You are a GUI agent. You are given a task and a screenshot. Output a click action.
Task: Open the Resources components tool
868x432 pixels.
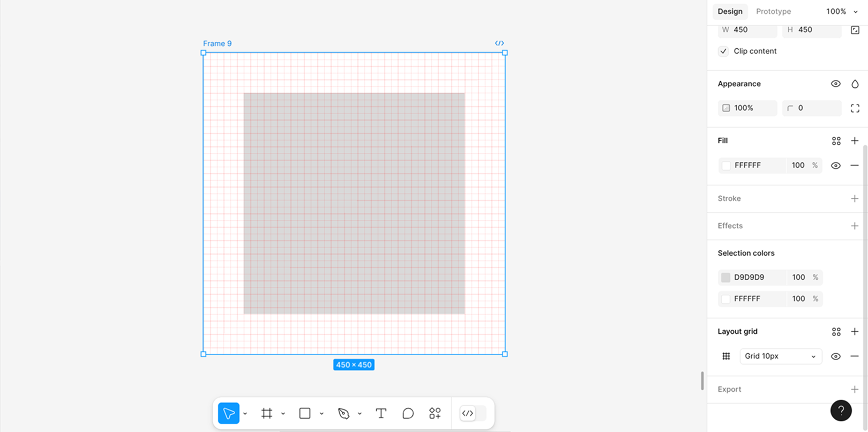tap(435, 413)
